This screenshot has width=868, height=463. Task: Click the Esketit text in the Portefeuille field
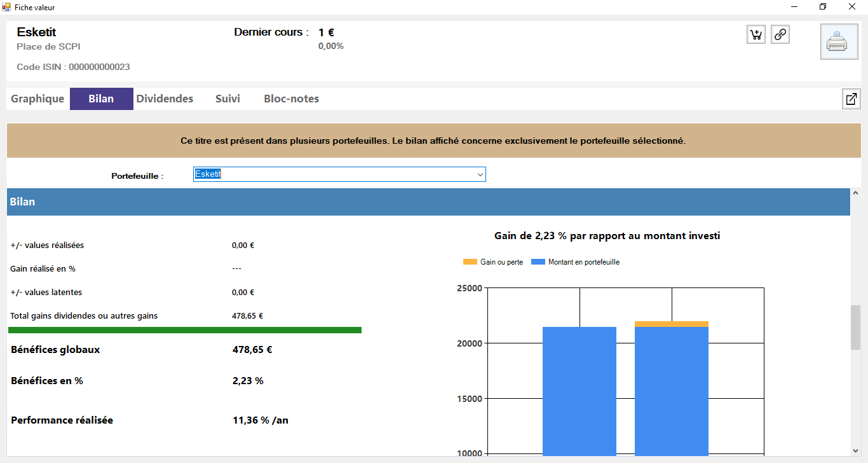coord(208,174)
